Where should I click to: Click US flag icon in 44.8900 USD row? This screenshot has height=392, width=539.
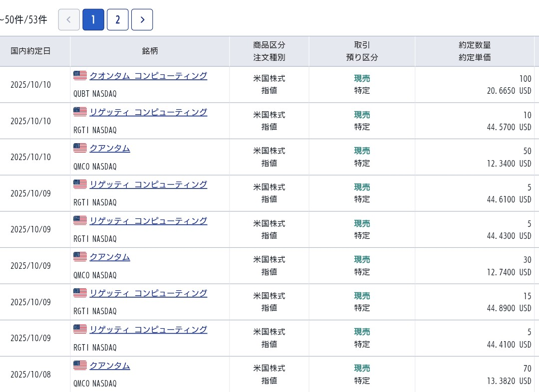(x=80, y=293)
